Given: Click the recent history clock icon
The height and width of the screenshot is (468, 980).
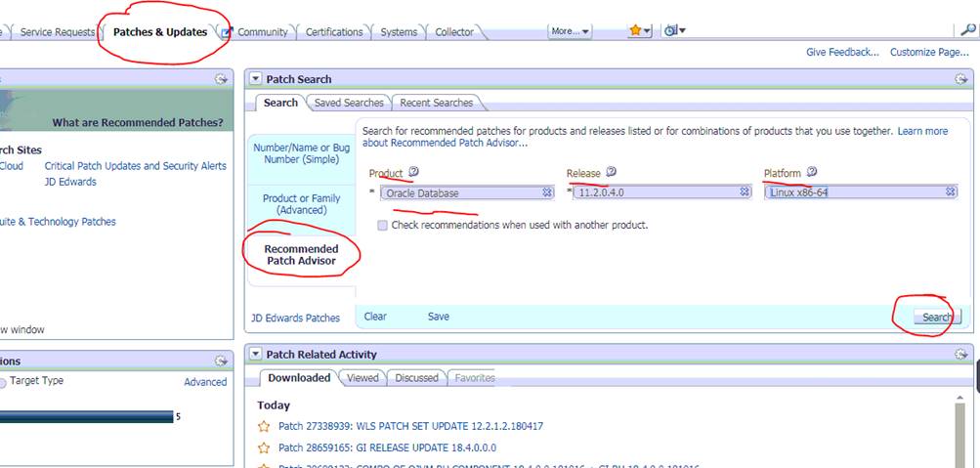Looking at the screenshot, I should click(670, 30).
